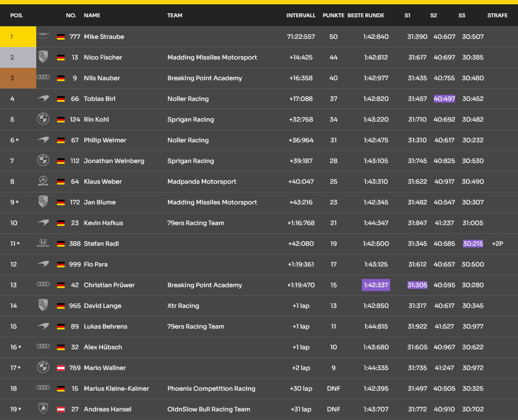Click the Audi rings logo beside Nils Nauber
518x420 pixels.
[43, 78]
